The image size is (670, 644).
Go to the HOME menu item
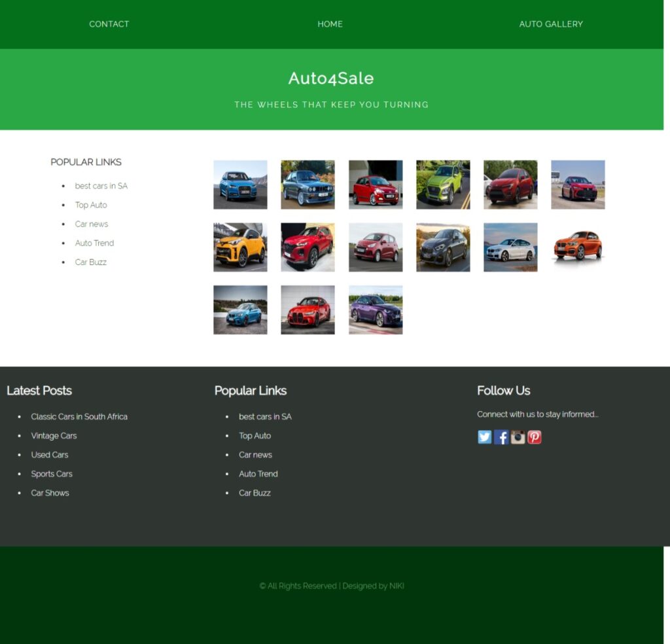click(x=330, y=24)
